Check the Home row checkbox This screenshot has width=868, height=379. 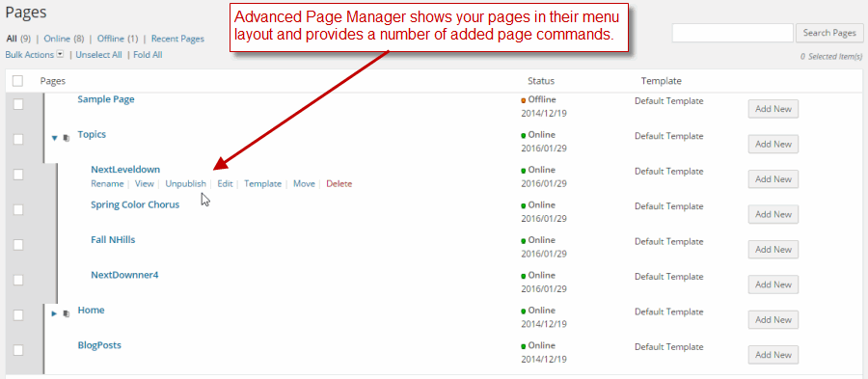17,314
